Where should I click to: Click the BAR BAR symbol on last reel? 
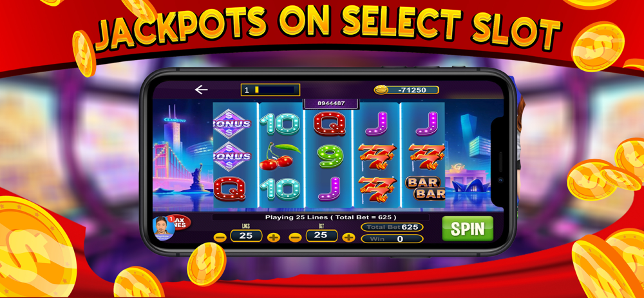click(422, 188)
